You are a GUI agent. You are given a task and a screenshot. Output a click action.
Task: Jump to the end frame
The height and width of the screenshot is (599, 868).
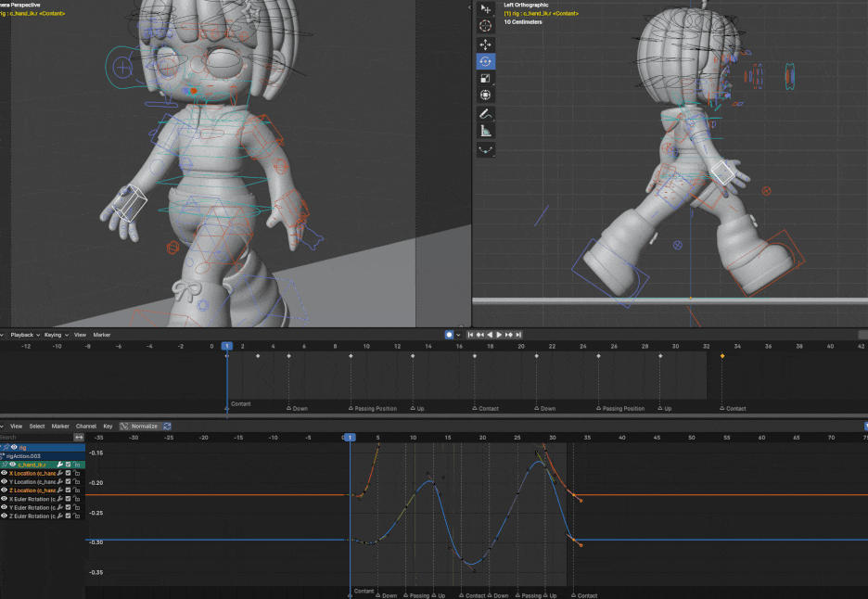pyautogui.click(x=517, y=335)
